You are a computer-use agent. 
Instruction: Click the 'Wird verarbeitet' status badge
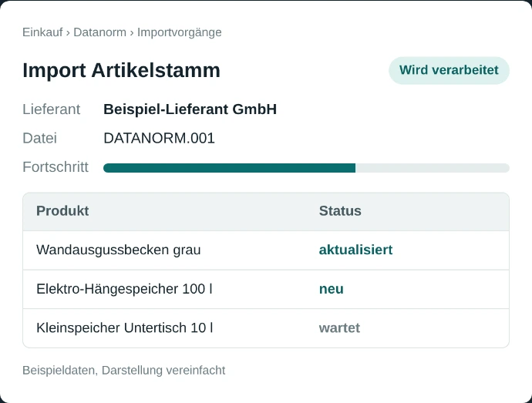point(449,70)
